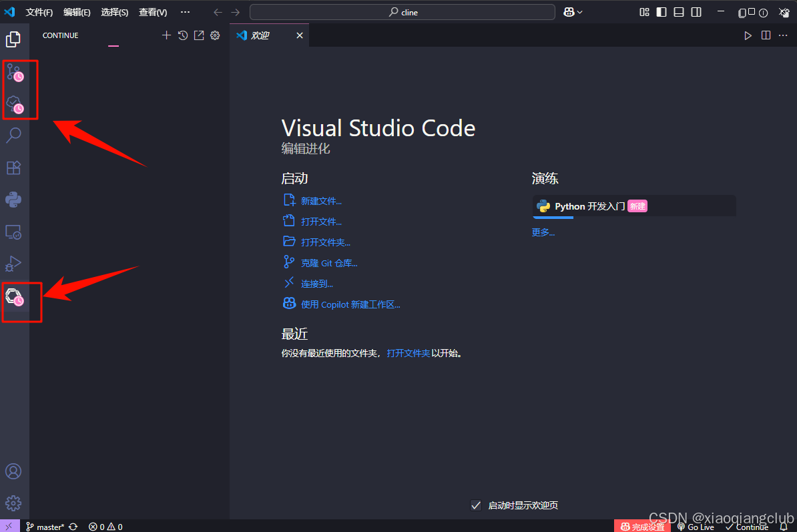Run the file with the play icon
This screenshot has height=532, width=797.
[x=748, y=35]
